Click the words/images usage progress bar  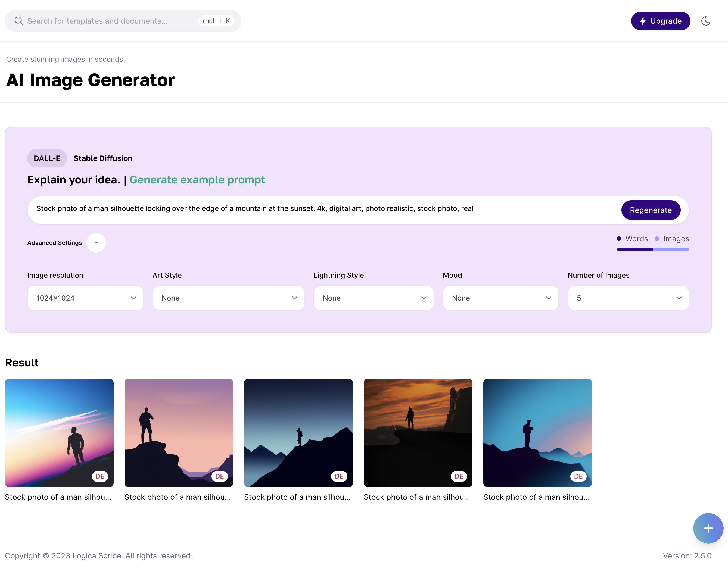[x=652, y=249]
